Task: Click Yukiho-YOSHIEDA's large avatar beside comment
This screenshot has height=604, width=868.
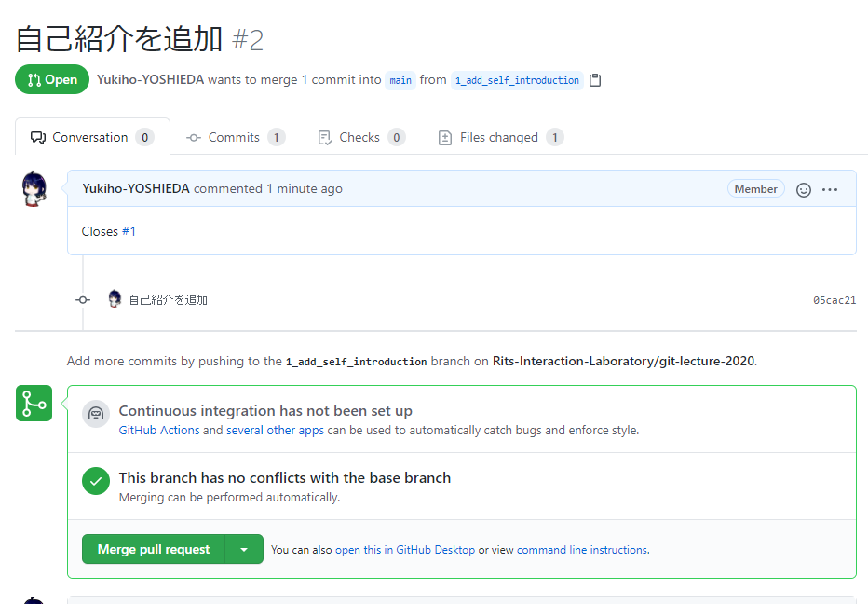Action: coord(34,189)
